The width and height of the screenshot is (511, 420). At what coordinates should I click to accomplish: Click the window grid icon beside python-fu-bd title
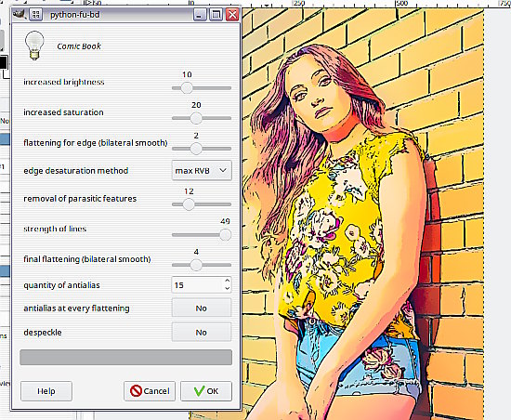(x=36, y=15)
